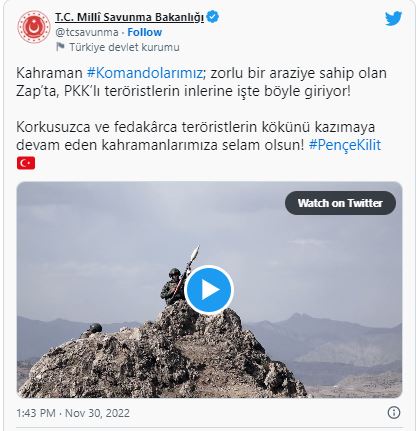Click the blue verified badge

click(213, 17)
